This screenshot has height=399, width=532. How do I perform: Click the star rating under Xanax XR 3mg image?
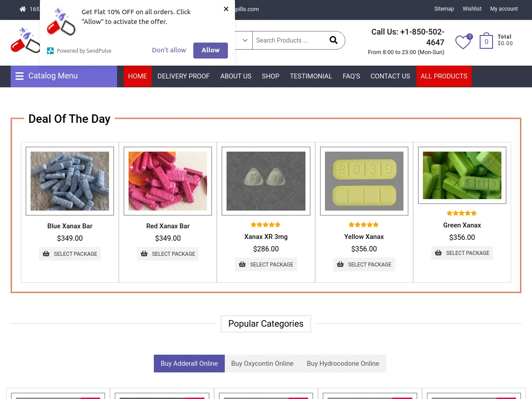(266, 225)
